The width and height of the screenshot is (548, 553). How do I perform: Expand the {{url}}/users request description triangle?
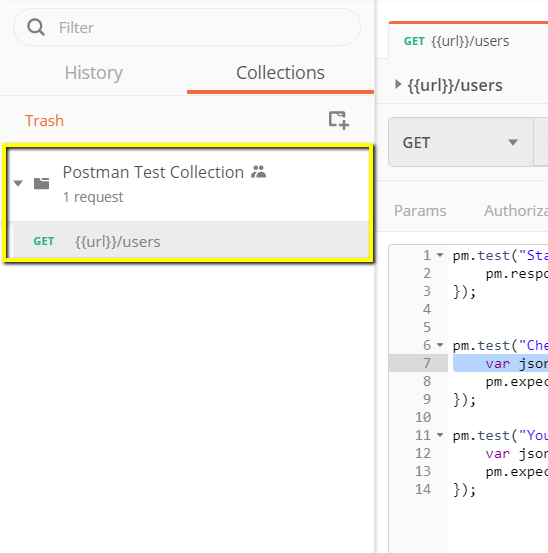pyautogui.click(x=398, y=84)
